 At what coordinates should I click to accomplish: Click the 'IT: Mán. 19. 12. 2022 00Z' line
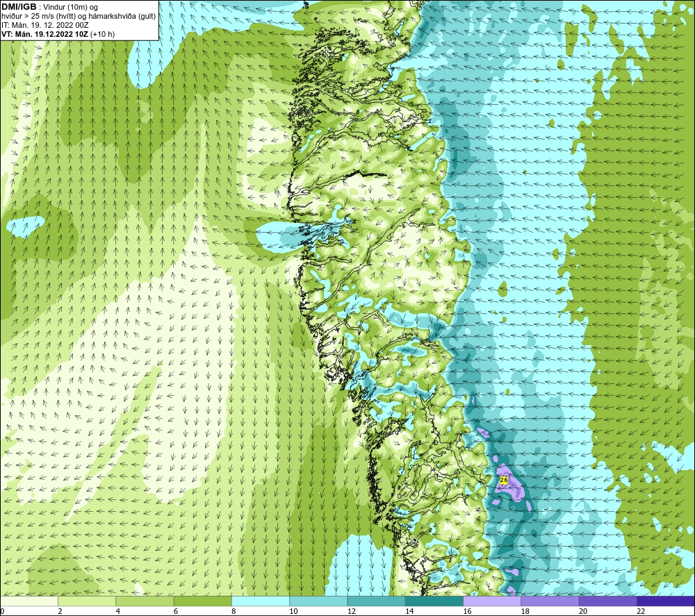tap(44, 25)
